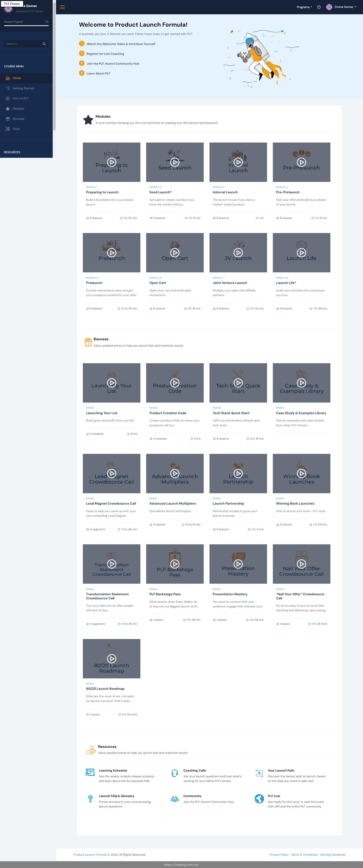Open the Programs dropdown
363x868 pixels.
tap(304, 7)
